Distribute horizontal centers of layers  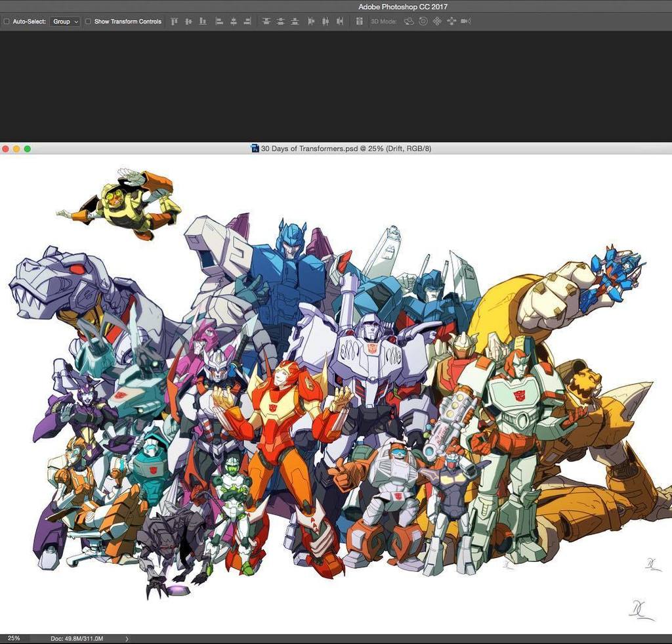(325, 22)
